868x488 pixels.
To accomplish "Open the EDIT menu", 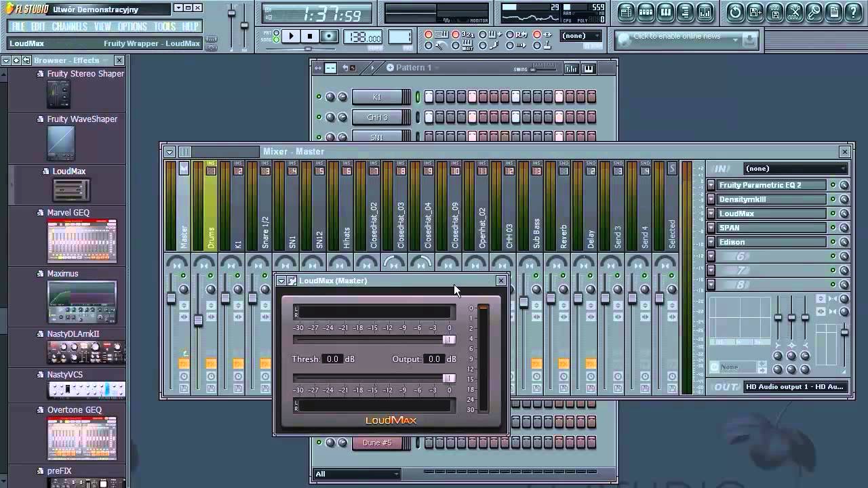I will (x=38, y=26).
